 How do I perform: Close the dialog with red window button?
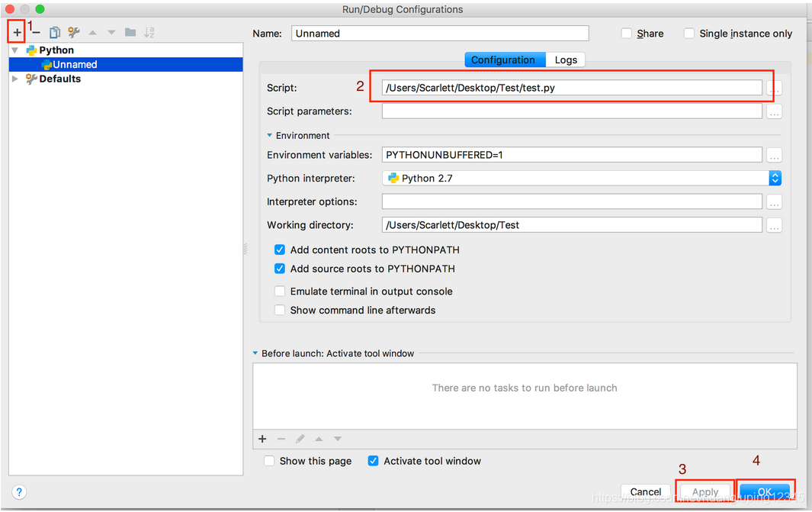(9, 9)
